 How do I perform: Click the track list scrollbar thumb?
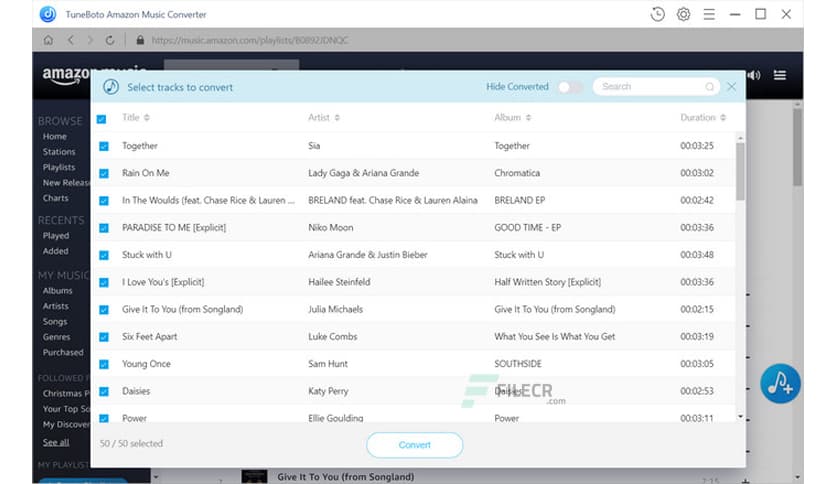pyautogui.click(x=740, y=172)
